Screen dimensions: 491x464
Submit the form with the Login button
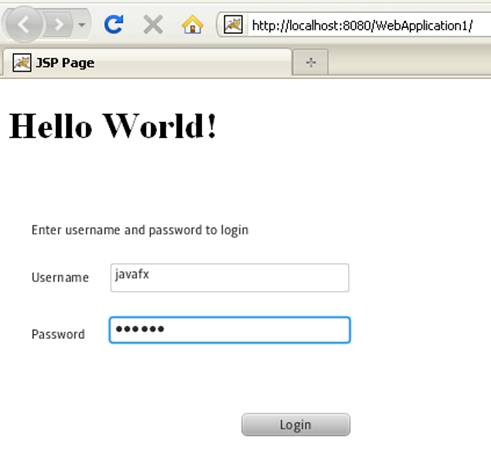coord(296,425)
